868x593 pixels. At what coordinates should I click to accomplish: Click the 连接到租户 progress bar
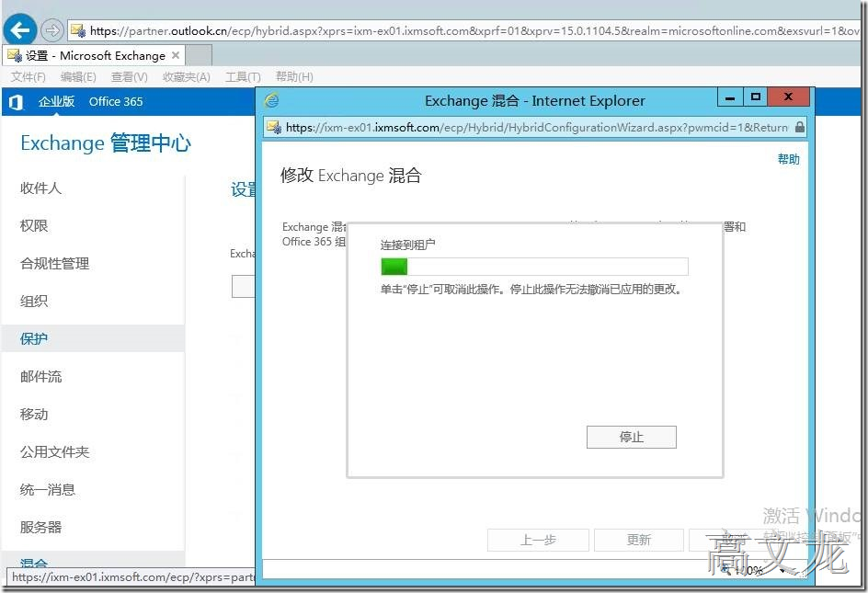[x=534, y=267]
